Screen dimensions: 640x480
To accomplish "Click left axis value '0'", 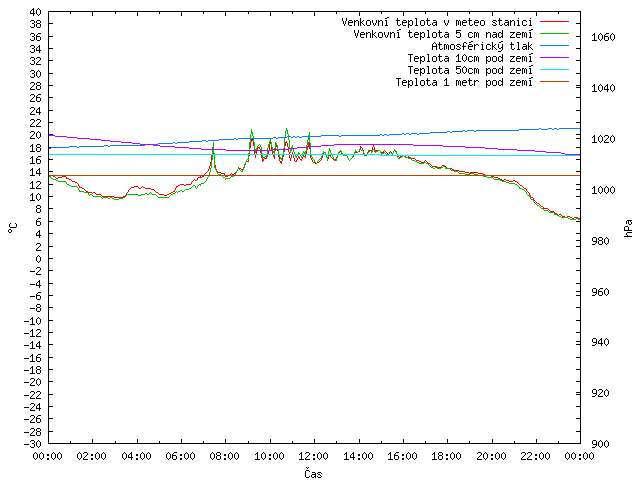I will pos(39,259).
